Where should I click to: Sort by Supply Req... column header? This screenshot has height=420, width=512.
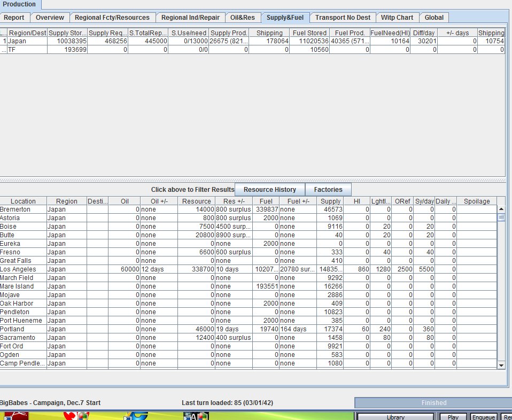[x=107, y=33]
